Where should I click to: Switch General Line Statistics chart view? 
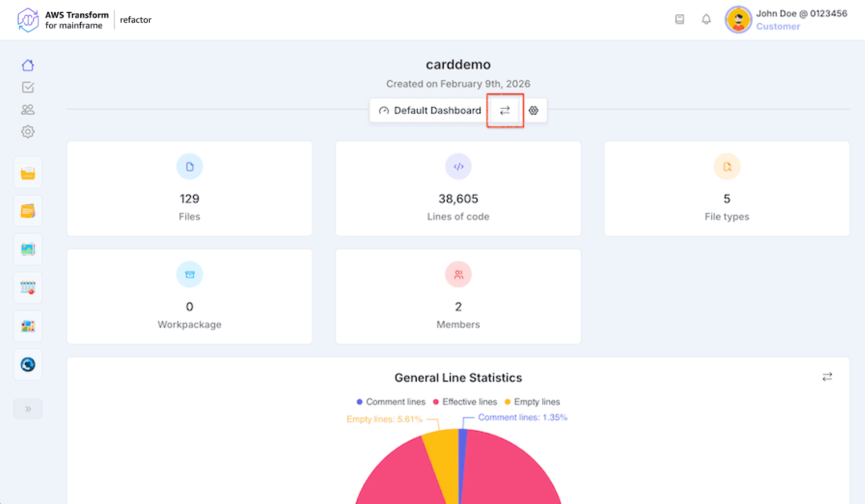click(x=827, y=377)
